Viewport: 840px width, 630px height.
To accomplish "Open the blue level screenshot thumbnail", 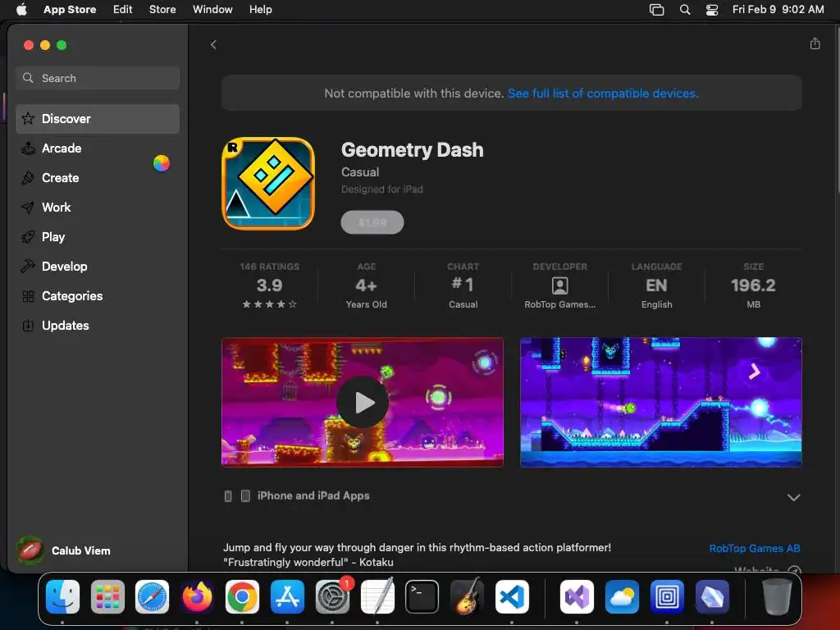I will pos(661,402).
